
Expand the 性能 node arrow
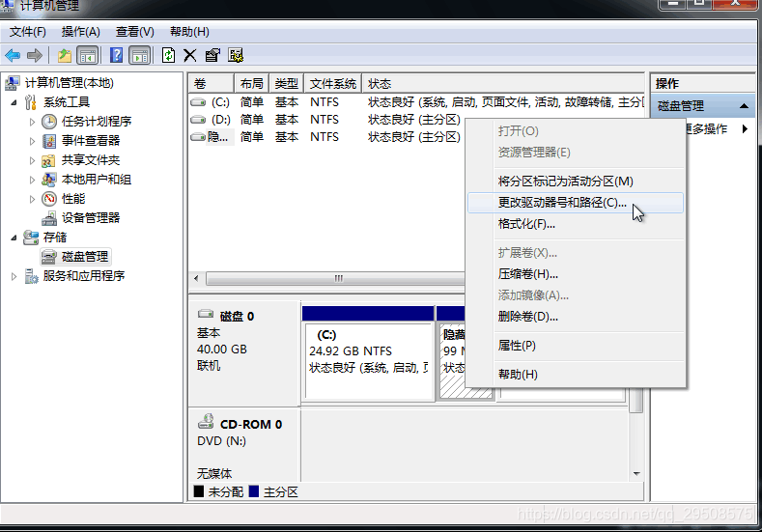32,199
